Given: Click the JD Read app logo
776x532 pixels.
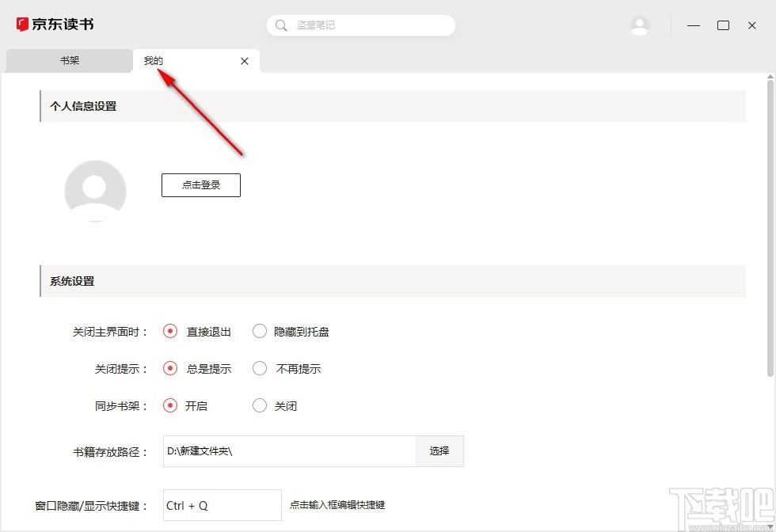Looking at the screenshot, I should coord(55,25).
